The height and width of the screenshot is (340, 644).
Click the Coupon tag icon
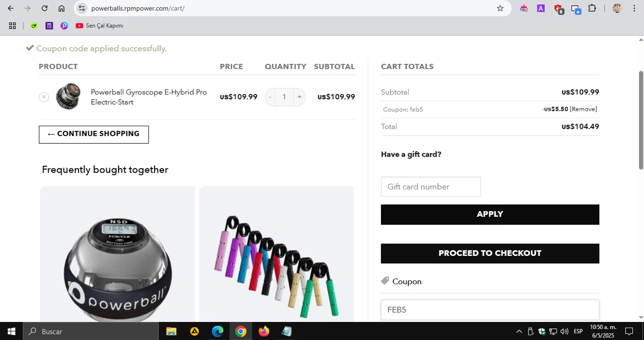point(385,281)
